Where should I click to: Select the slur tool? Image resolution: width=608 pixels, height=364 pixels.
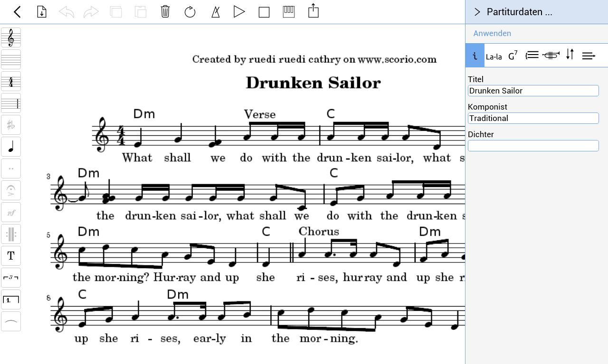[x=11, y=321]
